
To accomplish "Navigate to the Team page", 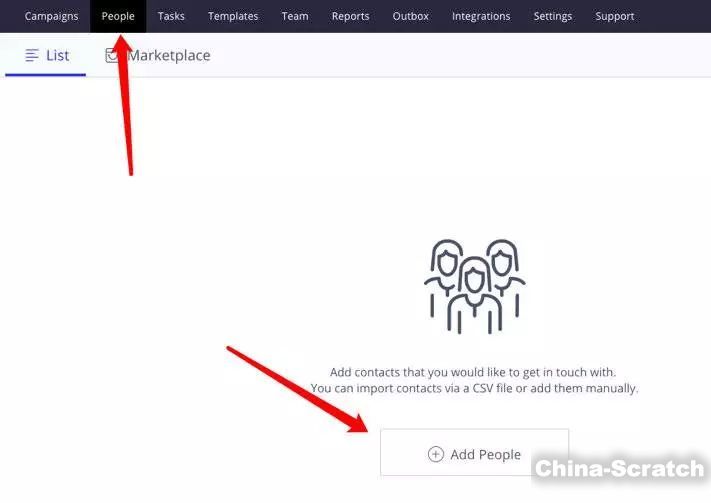I will pos(295,16).
